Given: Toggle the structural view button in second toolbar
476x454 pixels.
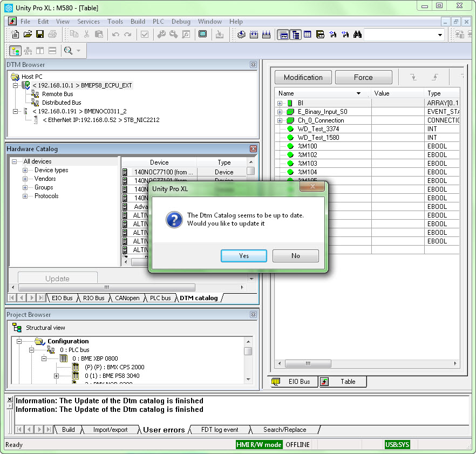Looking at the screenshot, I should (15, 50).
